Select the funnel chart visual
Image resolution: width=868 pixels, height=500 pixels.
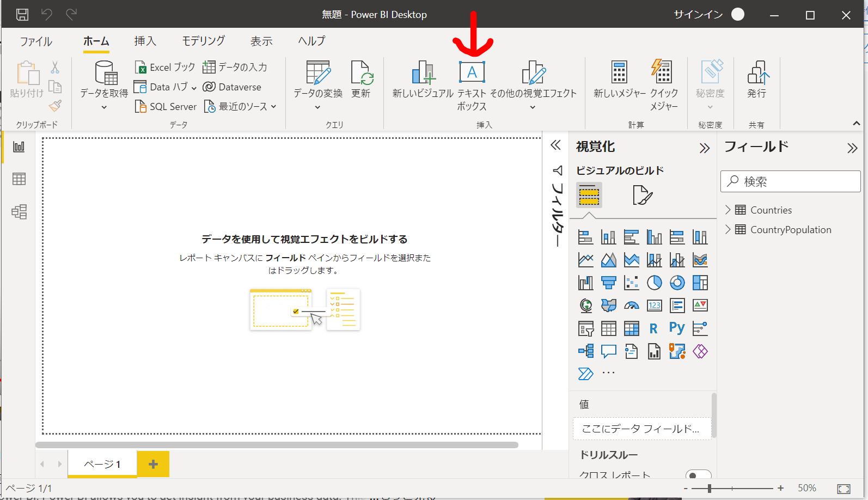click(608, 283)
